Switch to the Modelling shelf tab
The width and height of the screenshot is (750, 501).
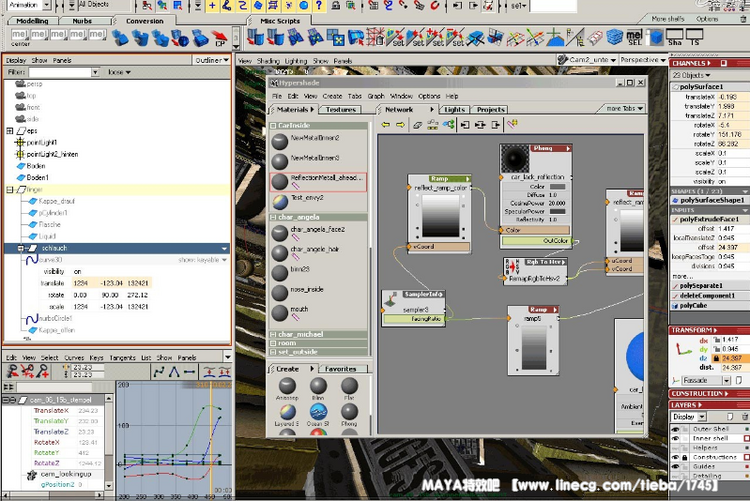[33, 21]
